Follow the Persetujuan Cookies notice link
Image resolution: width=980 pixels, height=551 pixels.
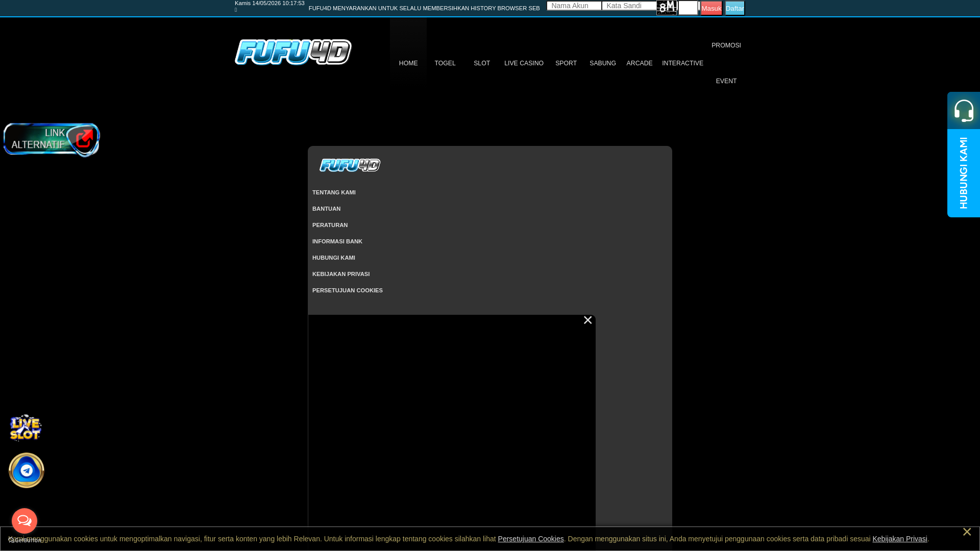531,539
